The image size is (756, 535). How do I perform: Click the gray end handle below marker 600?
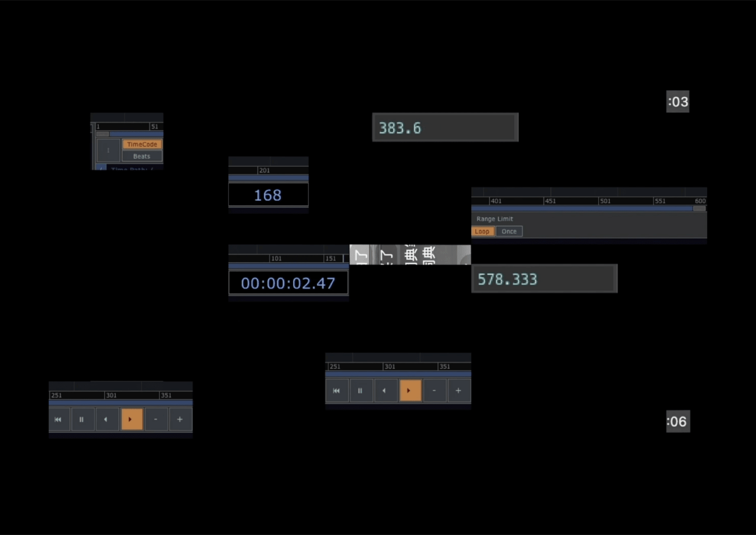pyautogui.click(x=699, y=209)
